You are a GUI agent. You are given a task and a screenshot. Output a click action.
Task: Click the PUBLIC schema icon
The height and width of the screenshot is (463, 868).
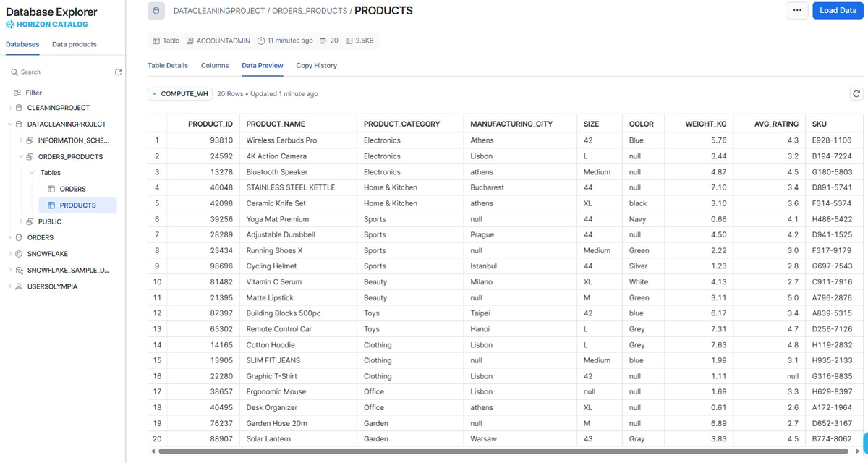tap(30, 221)
